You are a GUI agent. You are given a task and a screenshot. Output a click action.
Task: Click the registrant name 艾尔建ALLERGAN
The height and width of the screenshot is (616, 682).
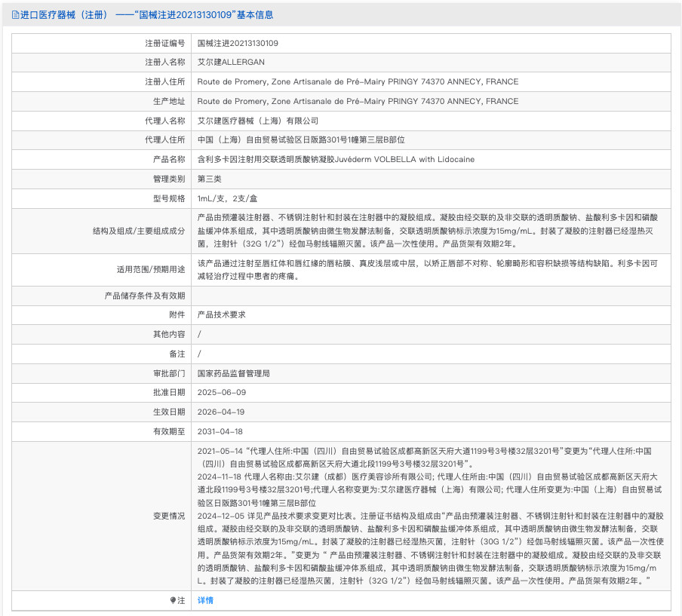coord(231,62)
